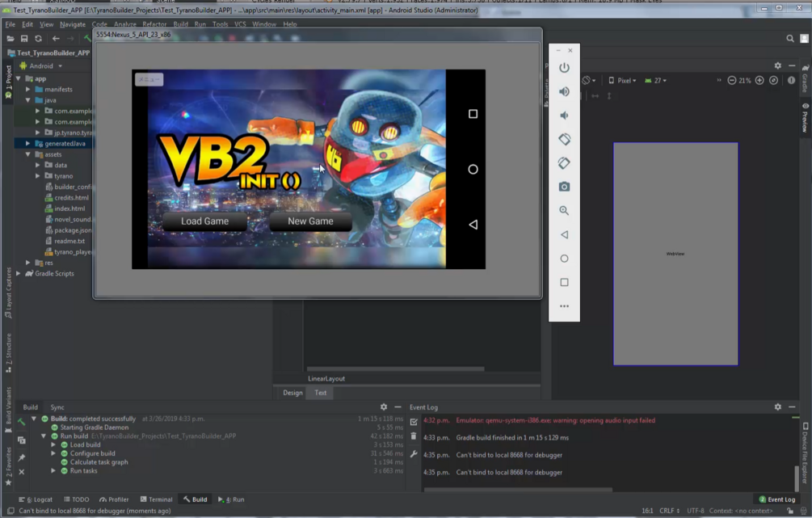812x518 pixels.
Task: Expand the generatedJava folder
Action: click(28, 144)
